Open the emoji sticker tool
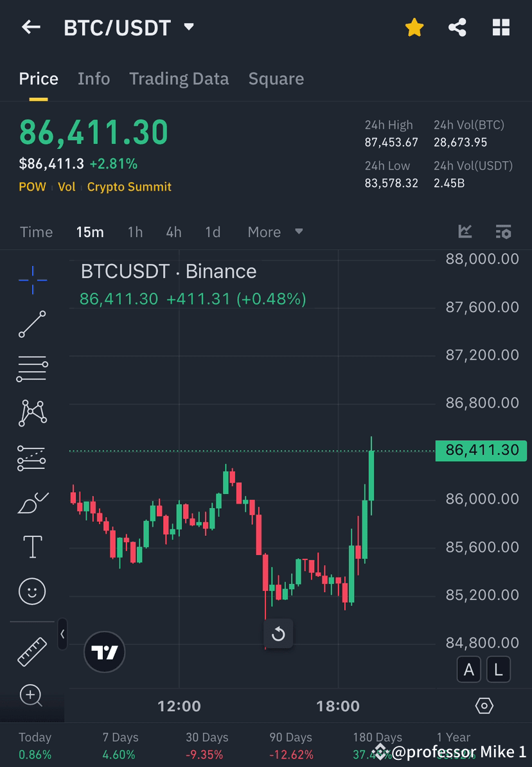 tap(32, 591)
